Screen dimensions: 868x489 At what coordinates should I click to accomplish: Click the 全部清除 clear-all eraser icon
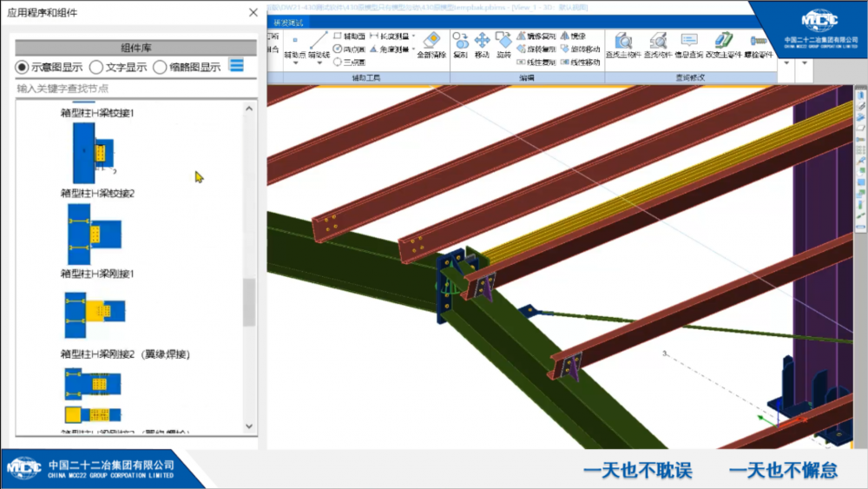(431, 41)
